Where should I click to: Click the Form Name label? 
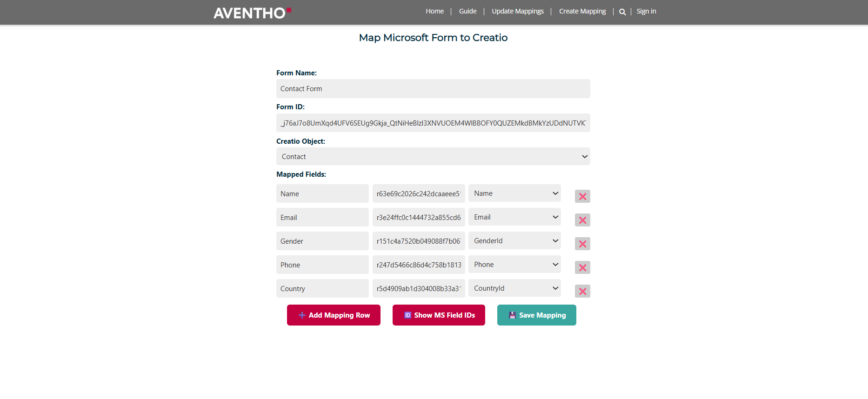coord(296,73)
